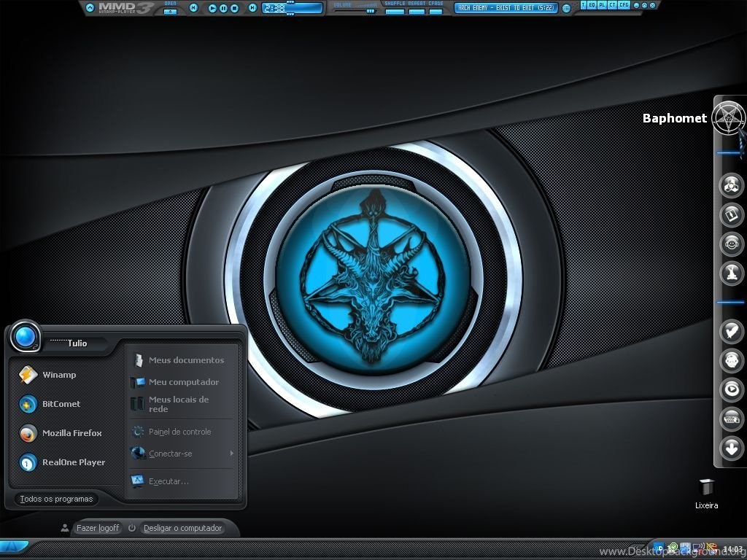Stop playback in Winamp player
The height and width of the screenshot is (560, 747).
tap(234, 8)
